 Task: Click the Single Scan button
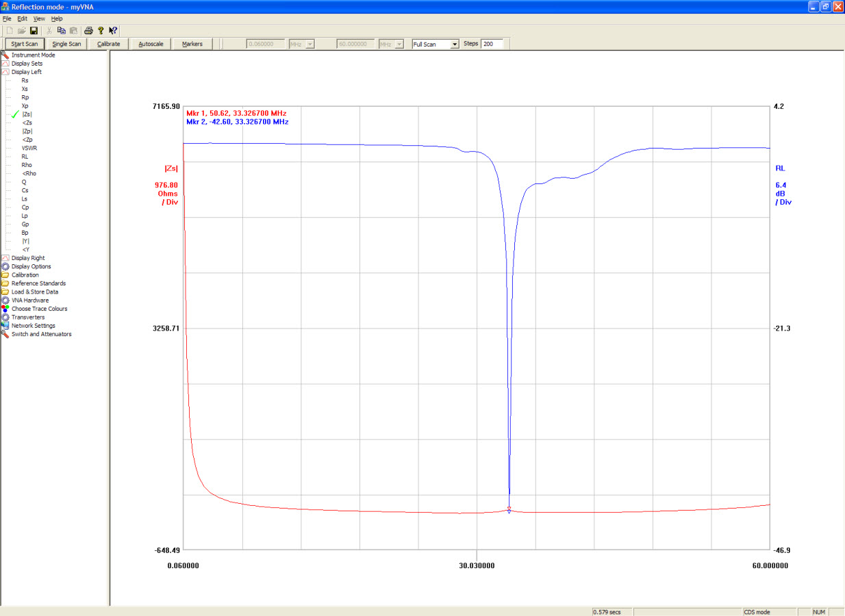(66, 44)
